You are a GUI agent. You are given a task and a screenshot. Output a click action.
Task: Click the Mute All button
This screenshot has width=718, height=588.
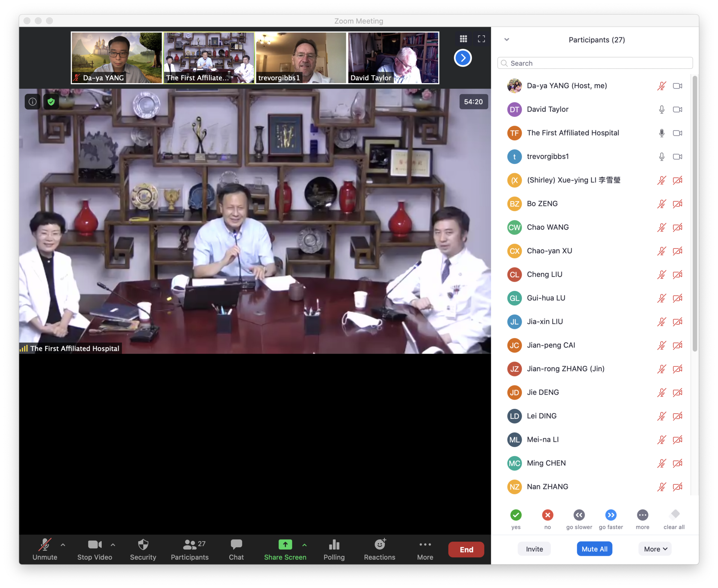594,549
